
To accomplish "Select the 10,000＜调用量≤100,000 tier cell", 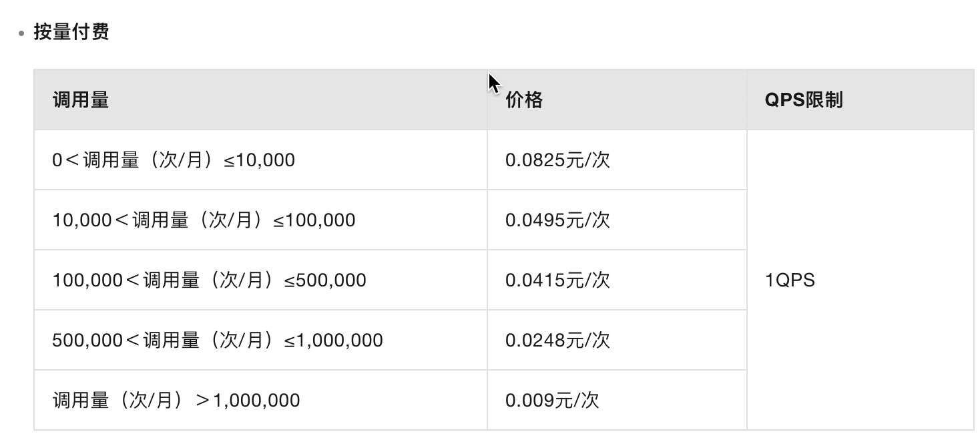I will (x=204, y=220).
